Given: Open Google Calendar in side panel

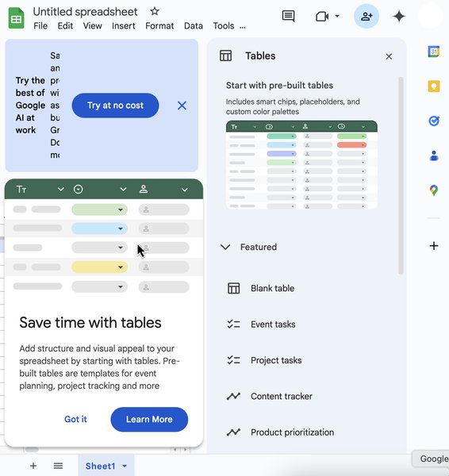Looking at the screenshot, I should (434, 52).
